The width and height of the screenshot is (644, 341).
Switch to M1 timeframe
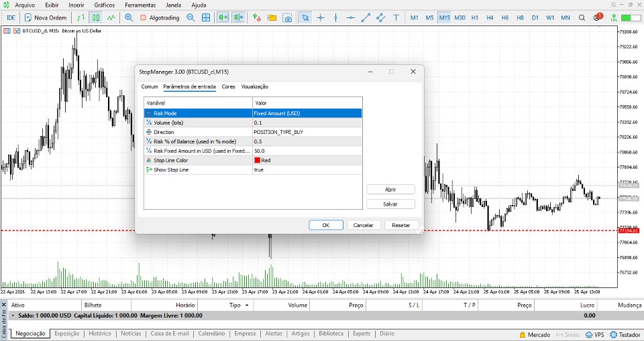click(x=415, y=17)
